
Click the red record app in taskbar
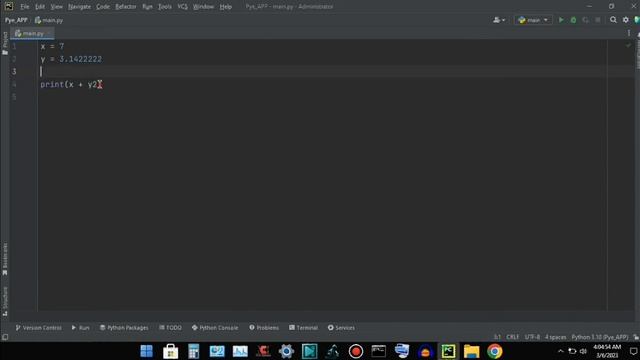click(x=356, y=351)
